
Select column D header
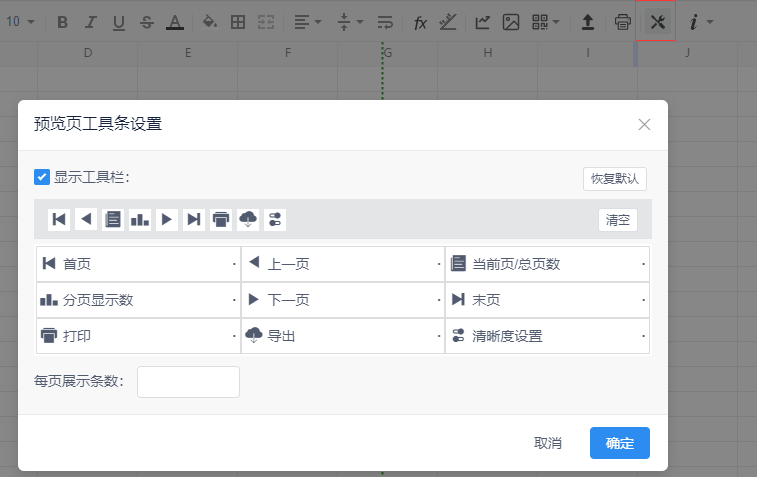coord(88,53)
